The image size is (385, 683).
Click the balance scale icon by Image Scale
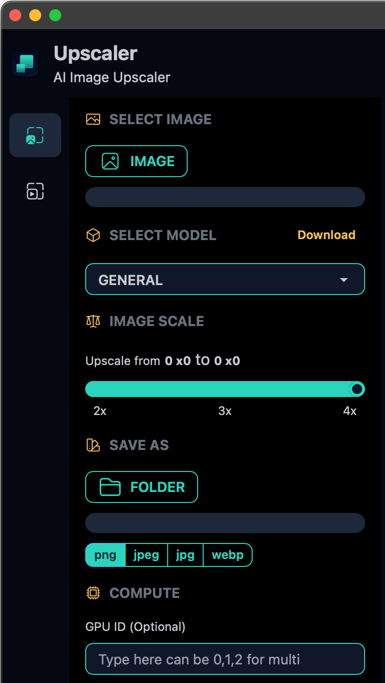point(93,321)
